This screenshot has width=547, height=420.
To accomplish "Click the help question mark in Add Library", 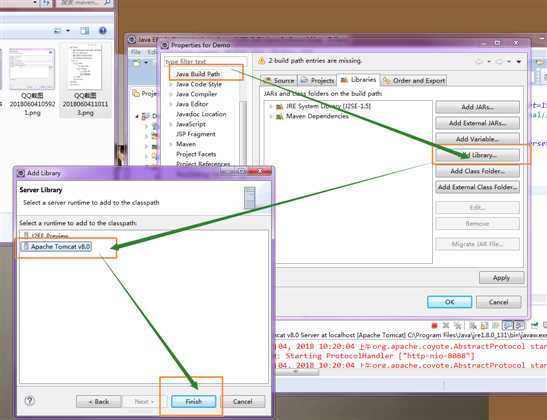I will [x=30, y=401].
